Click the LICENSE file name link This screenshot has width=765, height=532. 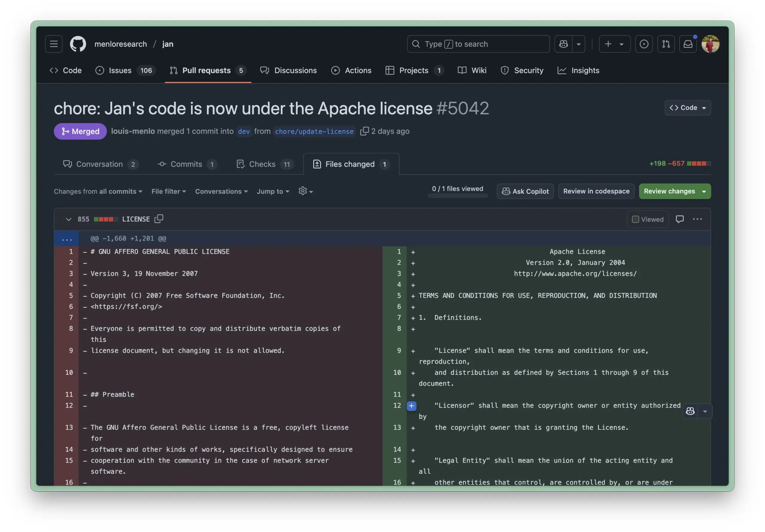[x=136, y=219]
